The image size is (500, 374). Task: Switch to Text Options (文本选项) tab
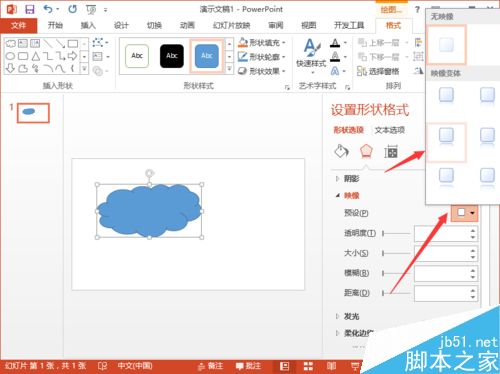click(389, 130)
